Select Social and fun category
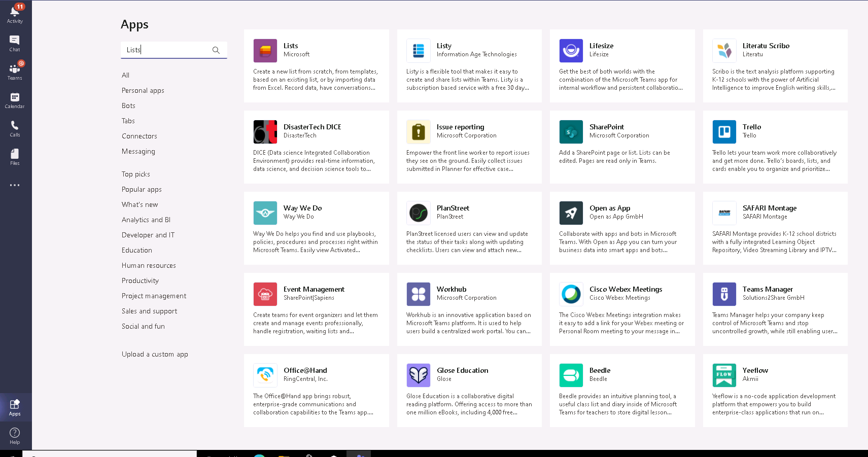 click(x=144, y=326)
